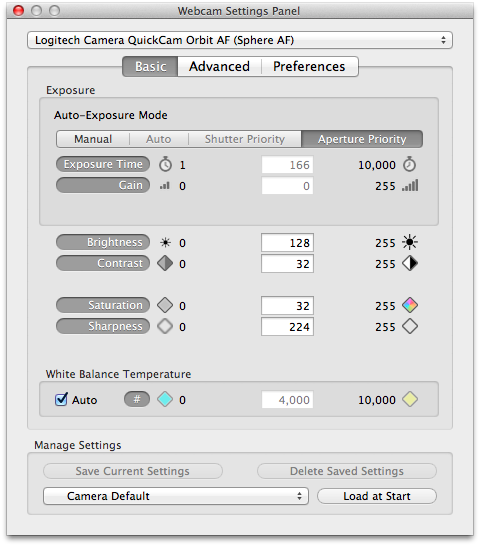This screenshot has height=546, width=480.
Task: Click the rainbow diamond saturation maximum icon
Action: coord(410,305)
